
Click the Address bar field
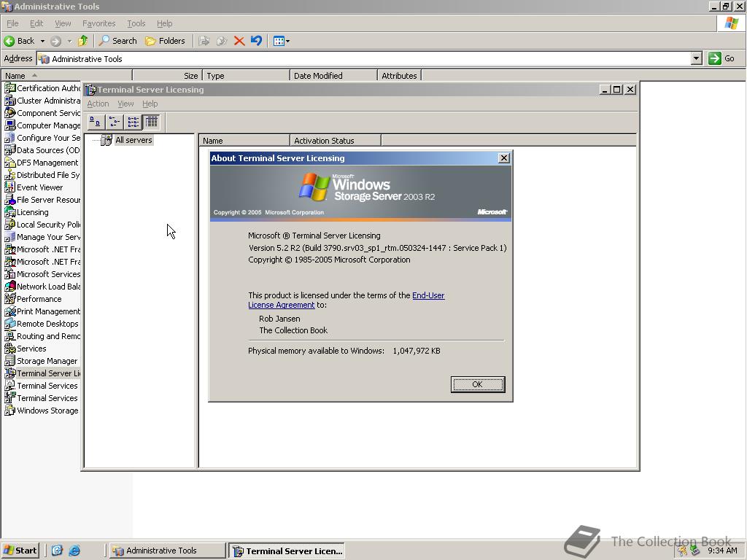click(x=364, y=58)
